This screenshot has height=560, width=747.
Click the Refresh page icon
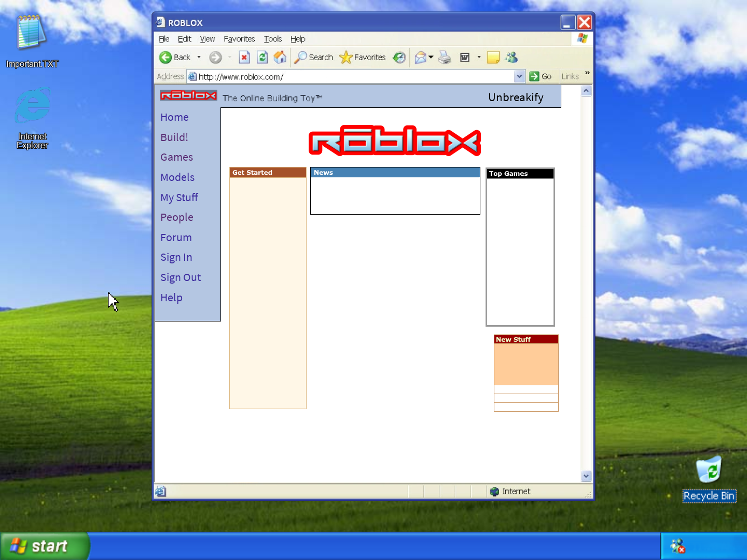tap(262, 58)
